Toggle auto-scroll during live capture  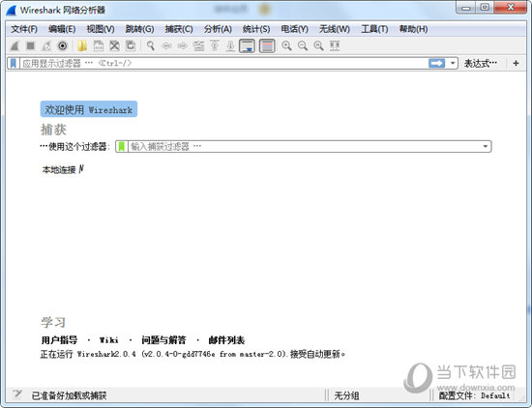[x=247, y=45]
